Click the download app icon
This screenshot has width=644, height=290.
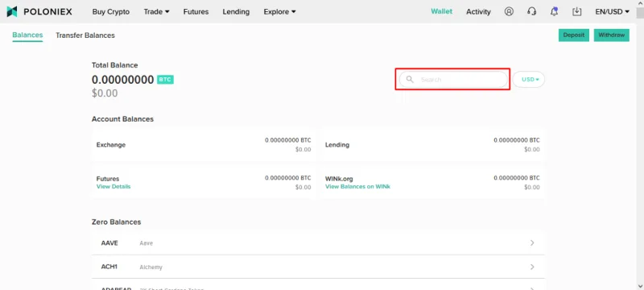[x=577, y=11]
